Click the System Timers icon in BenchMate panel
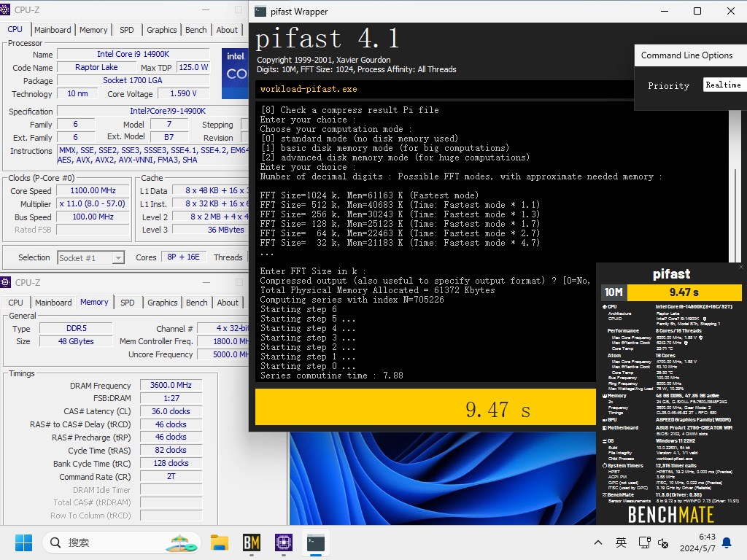Image resolution: width=747 pixels, height=560 pixels. [605, 466]
